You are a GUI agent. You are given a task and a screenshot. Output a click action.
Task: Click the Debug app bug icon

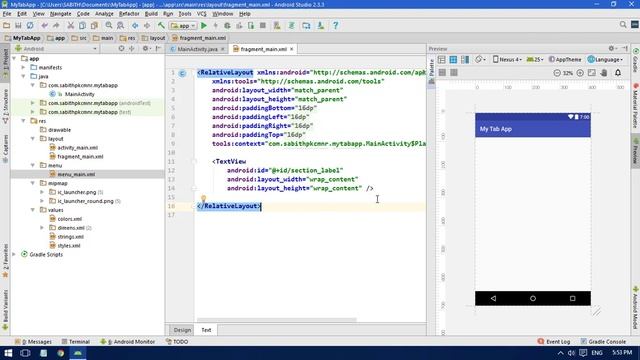227,25
